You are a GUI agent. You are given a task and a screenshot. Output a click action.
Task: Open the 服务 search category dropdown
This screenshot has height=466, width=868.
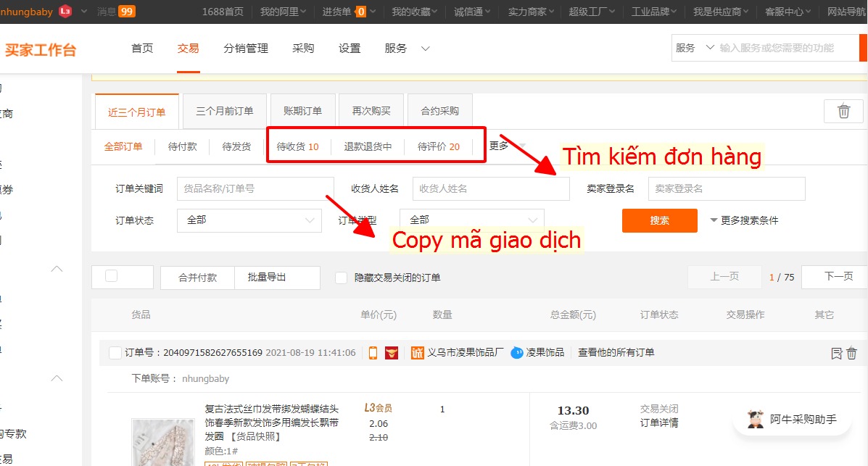(694, 48)
